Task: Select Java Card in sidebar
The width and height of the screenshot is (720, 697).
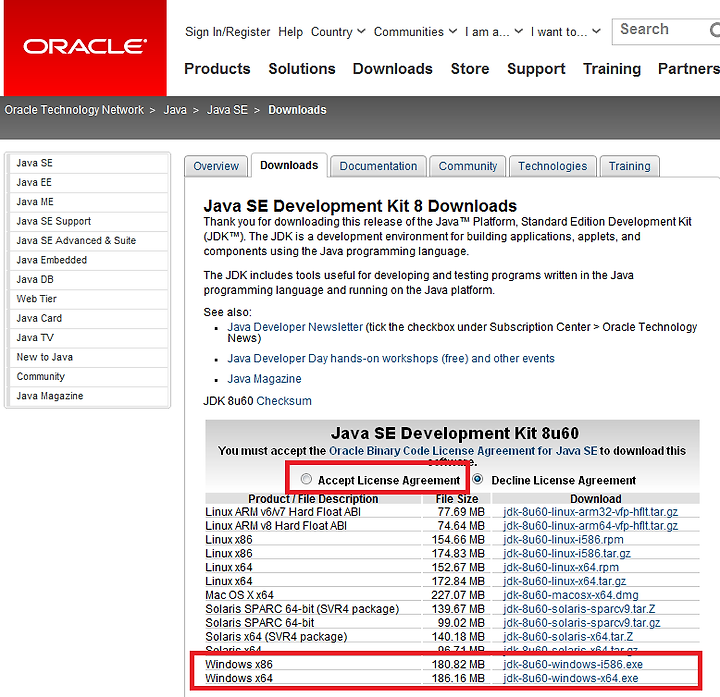Action: [88, 318]
